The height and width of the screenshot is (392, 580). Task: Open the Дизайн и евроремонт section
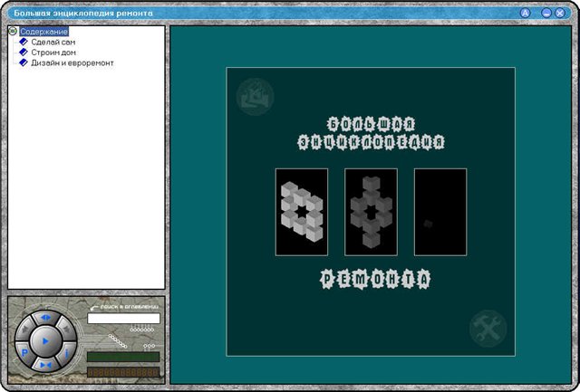tap(72, 62)
